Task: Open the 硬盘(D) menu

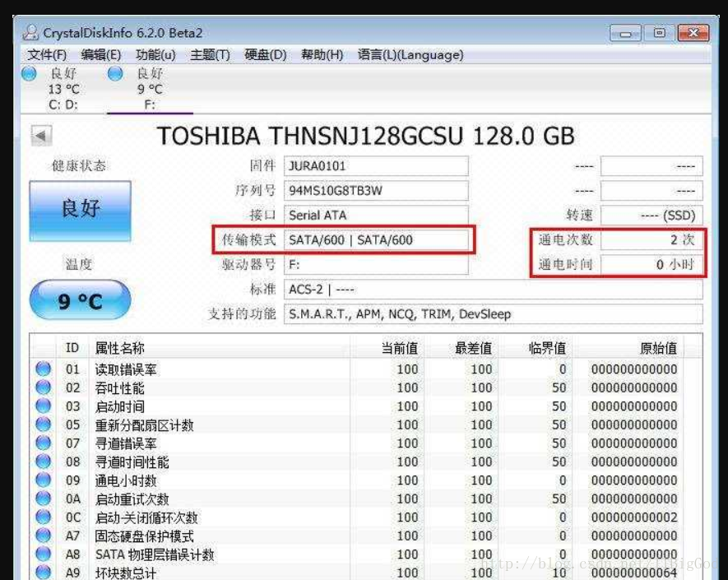Action: tap(265, 55)
